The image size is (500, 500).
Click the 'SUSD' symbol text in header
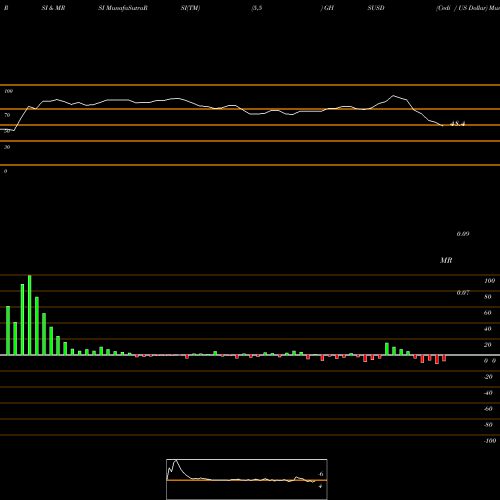[x=376, y=8]
